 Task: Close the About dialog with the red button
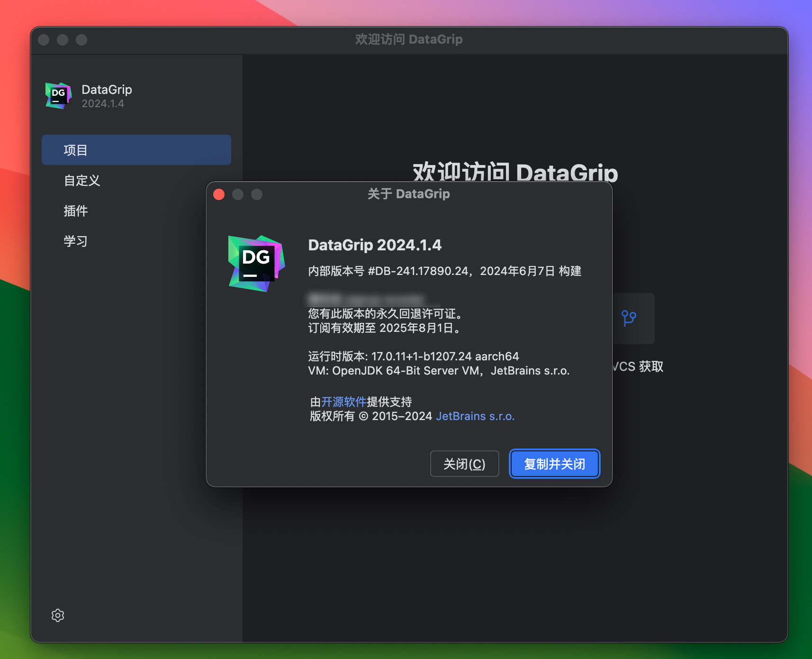218,194
